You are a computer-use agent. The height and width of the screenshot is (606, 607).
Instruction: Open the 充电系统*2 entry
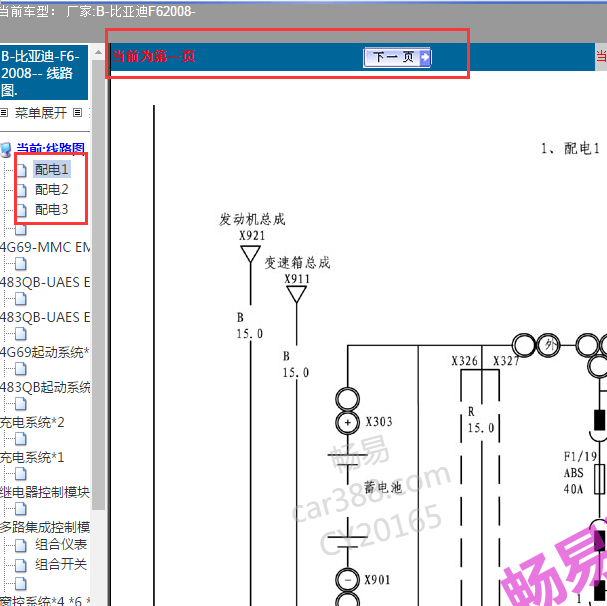pyautogui.click(x=32, y=422)
